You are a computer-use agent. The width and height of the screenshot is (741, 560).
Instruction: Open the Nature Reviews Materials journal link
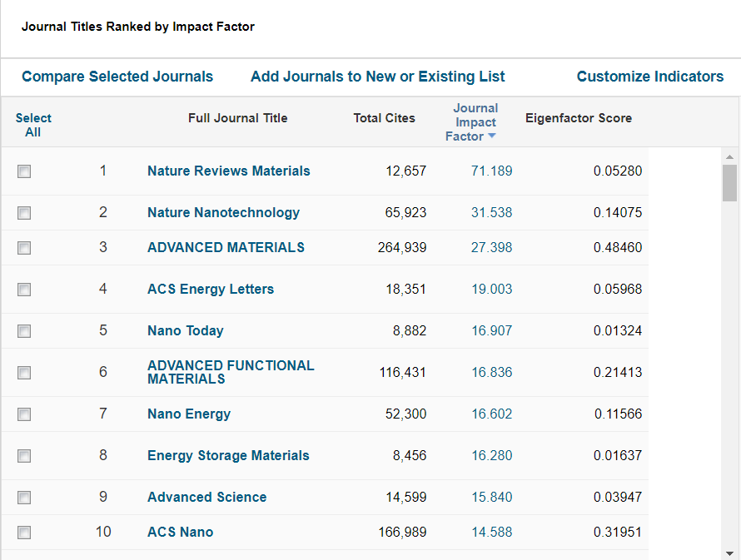tap(229, 171)
